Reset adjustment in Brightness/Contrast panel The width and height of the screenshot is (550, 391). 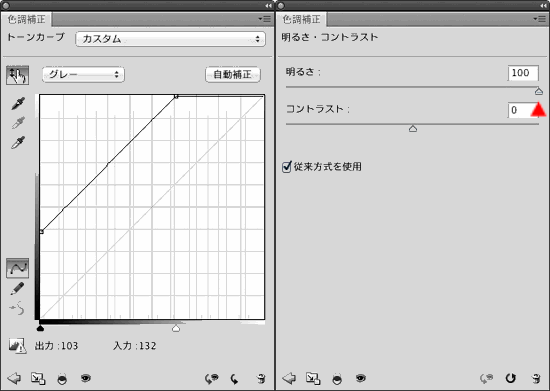[x=510, y=378]
